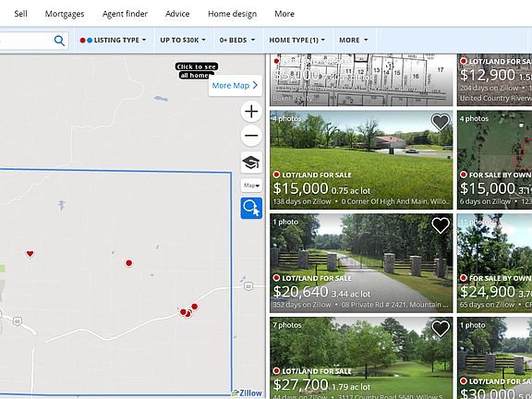This screenshot has width=532, height=399.
Task: Show schools with graduation cap icon
Action: coord(251,163)
